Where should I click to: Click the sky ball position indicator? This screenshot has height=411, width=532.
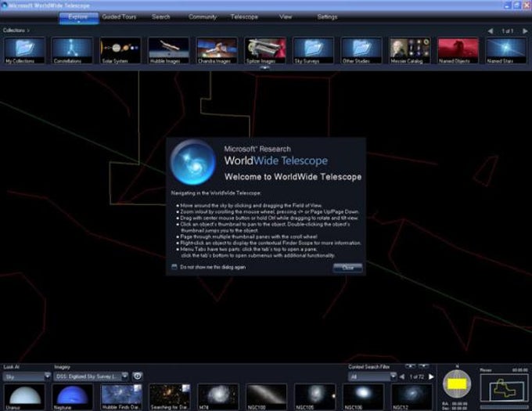tap(457, 384)
